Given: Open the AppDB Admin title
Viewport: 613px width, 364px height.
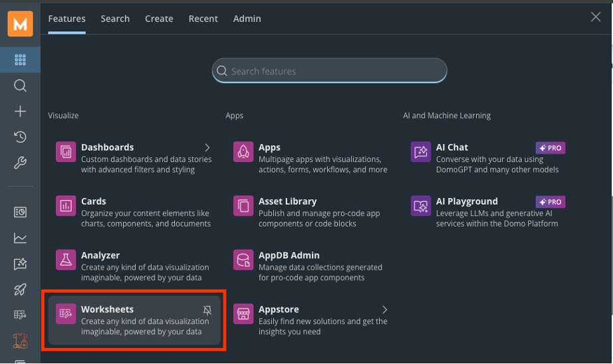Looking at the screenshot, I should [x=289, y=255].
